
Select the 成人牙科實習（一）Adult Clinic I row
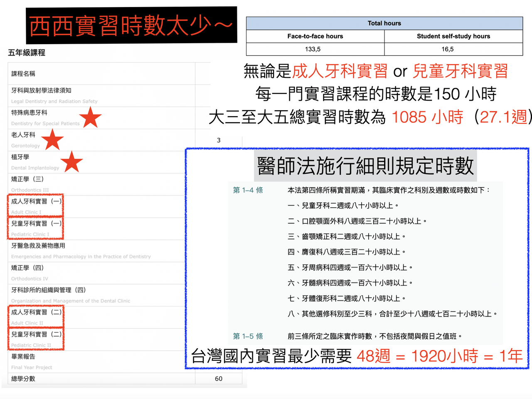[36, 206]
